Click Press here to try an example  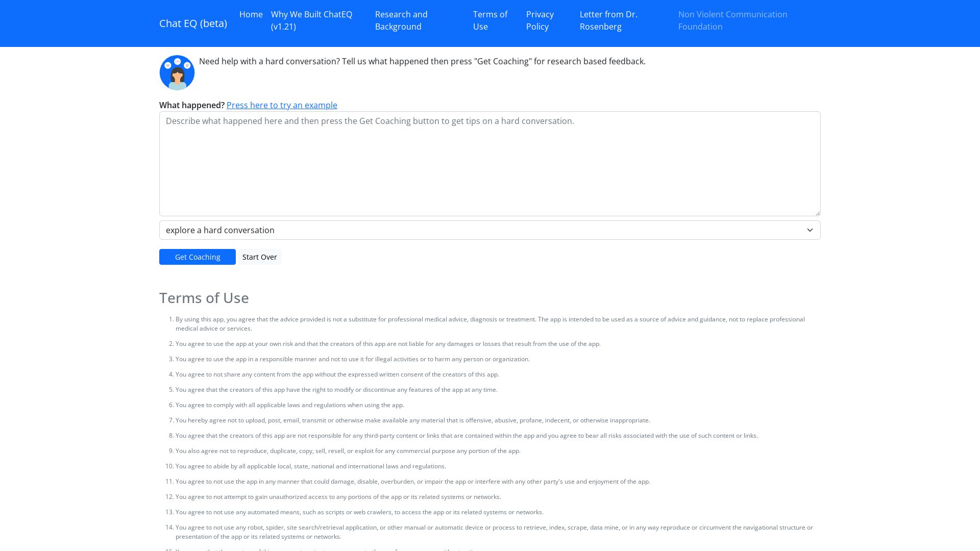pos(282,105)
